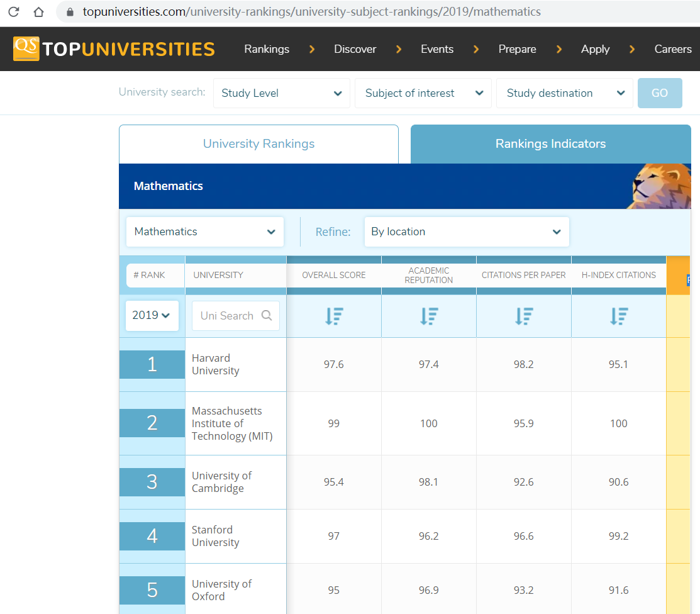Switch to University Rankings tab
This screenshot has height=614, width=700.
pyautogui.click(x=258, y=144)
